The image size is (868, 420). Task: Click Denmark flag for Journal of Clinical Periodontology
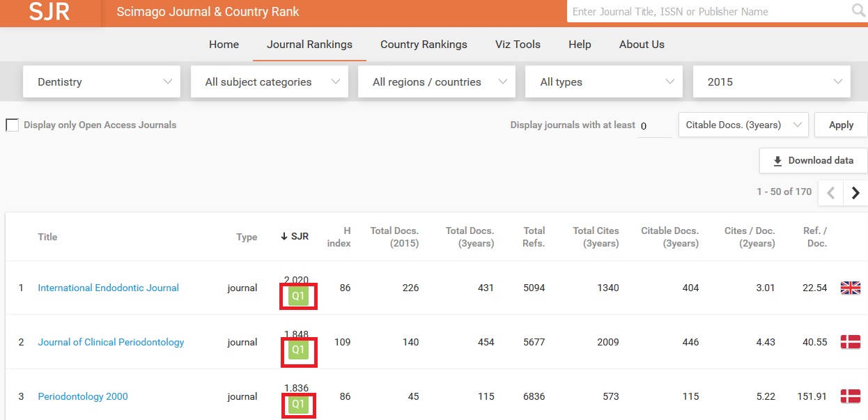pos(851,342)
